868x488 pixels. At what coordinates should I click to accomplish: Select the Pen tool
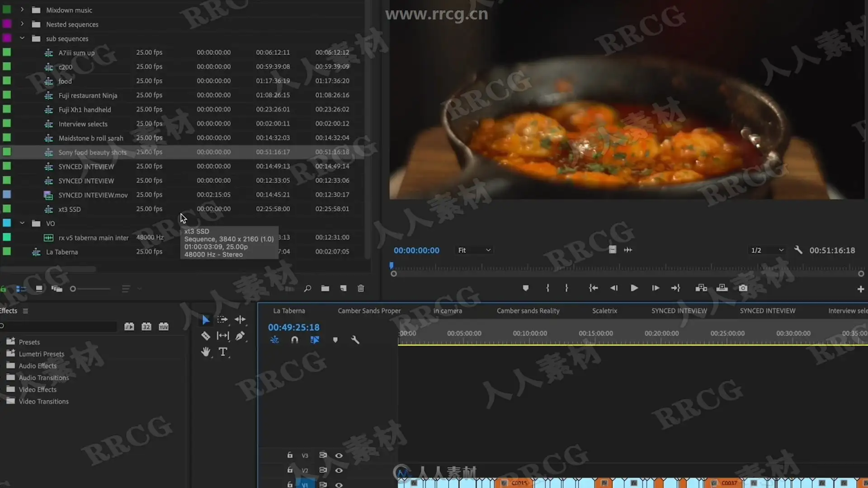[x=240, y=336]
